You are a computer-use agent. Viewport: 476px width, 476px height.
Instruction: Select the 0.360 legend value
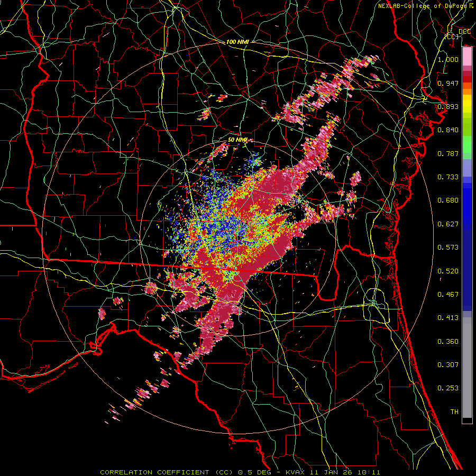point(448,342)
